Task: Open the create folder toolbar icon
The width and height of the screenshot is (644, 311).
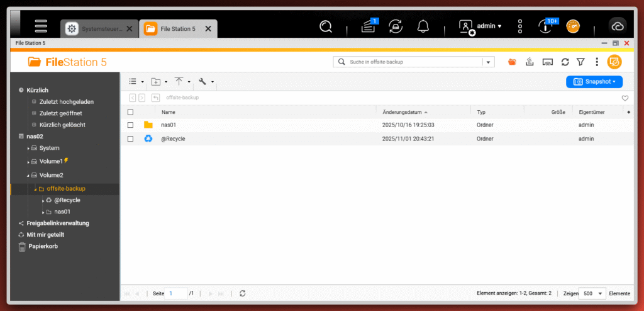Action: coord(156,81)
